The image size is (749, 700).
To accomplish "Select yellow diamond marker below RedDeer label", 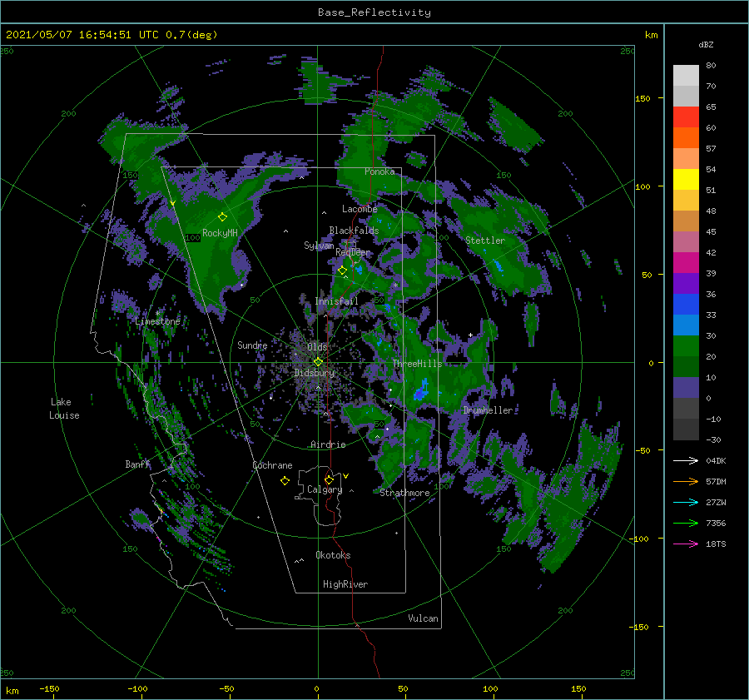I will (342, 271).
